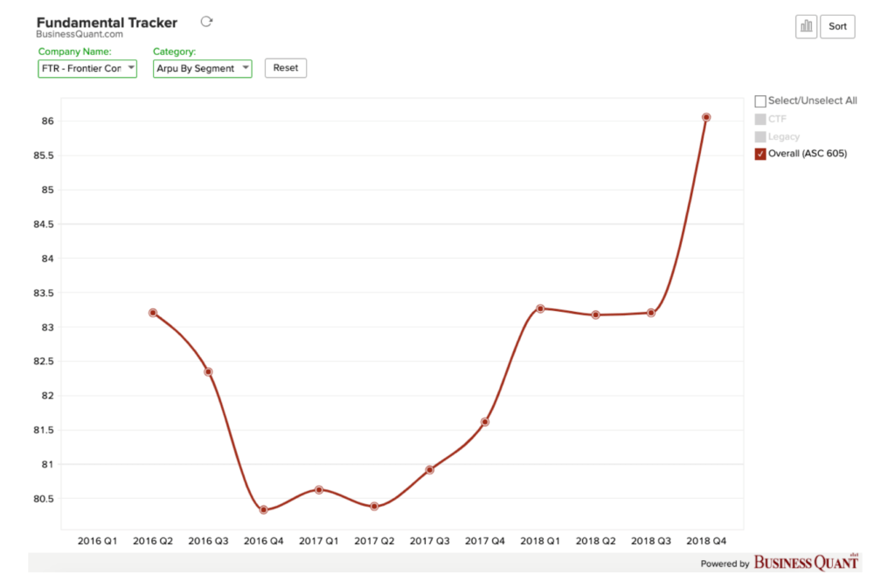Screen dimensions: 895x588
Task: Enable the CTF series checkbox
Action: click(x=760, y=119)
